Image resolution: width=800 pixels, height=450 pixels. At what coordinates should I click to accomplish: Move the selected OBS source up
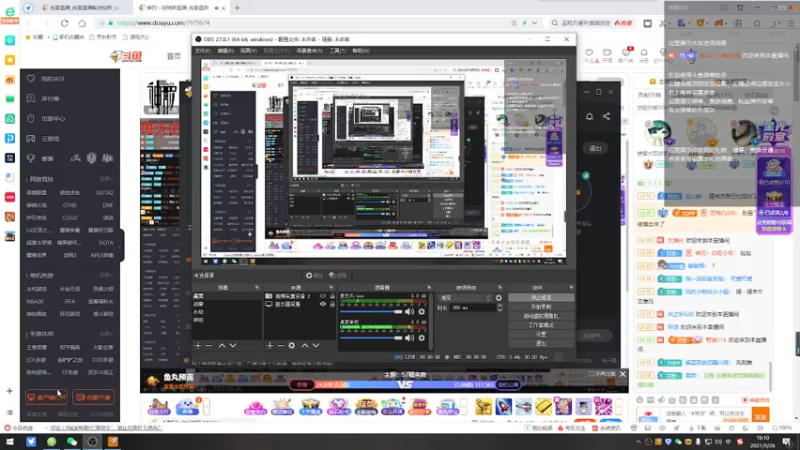[305, 345]
